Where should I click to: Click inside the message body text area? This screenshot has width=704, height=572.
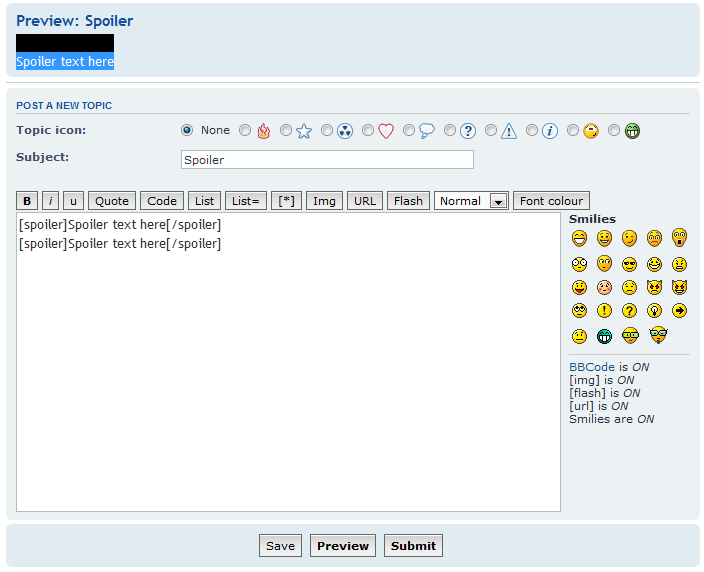[288, 362]
